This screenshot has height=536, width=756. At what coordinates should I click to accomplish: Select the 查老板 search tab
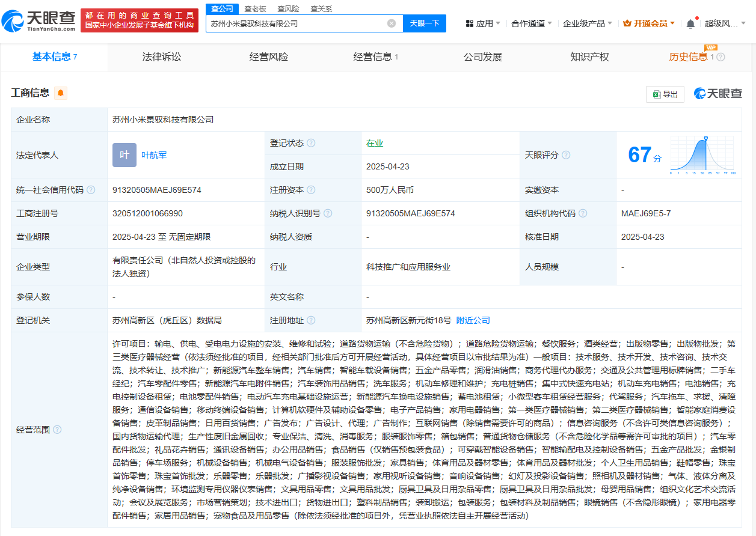[x=255, y=9]
